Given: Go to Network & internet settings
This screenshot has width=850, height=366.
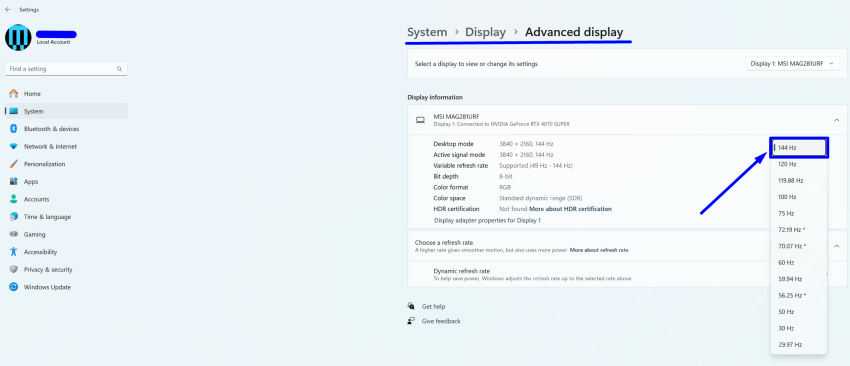Looking at the screenshot, I should tap(66, 146).
